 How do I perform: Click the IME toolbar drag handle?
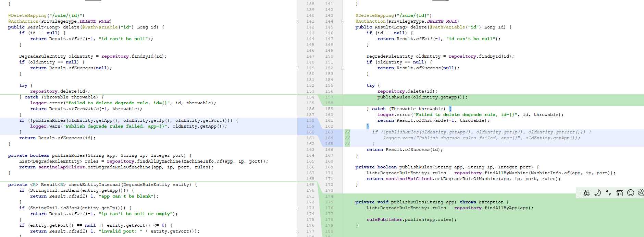coord(579,193)
